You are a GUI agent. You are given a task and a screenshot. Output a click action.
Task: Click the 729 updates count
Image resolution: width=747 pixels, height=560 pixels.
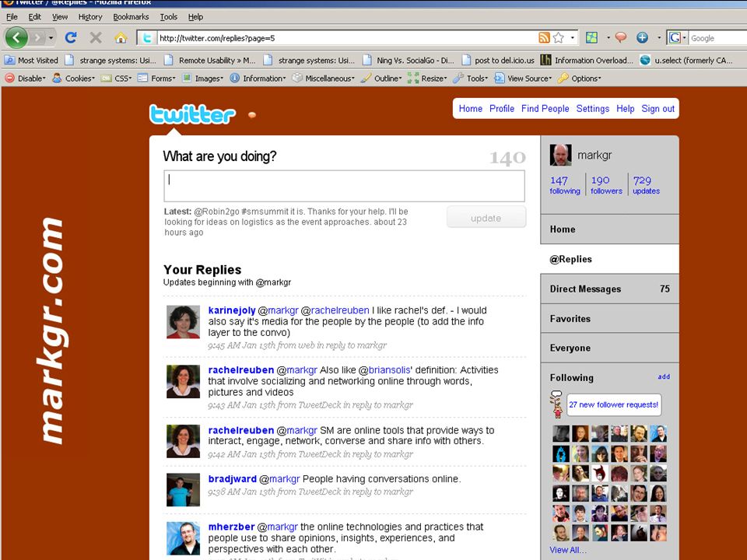pyautogui.click(x=646, y=185)
